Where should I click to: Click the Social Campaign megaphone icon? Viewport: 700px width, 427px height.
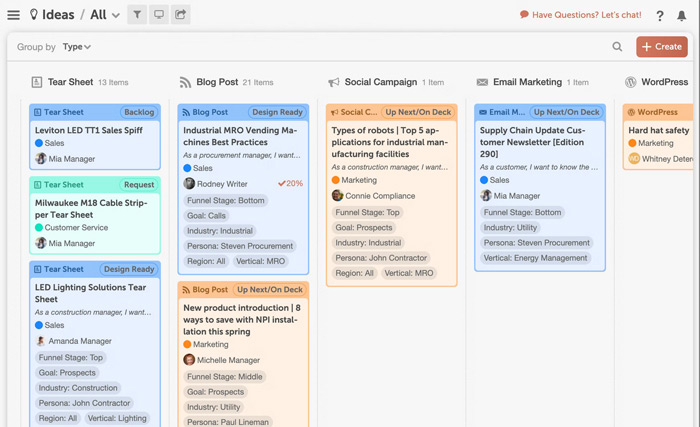coord(334,82)
